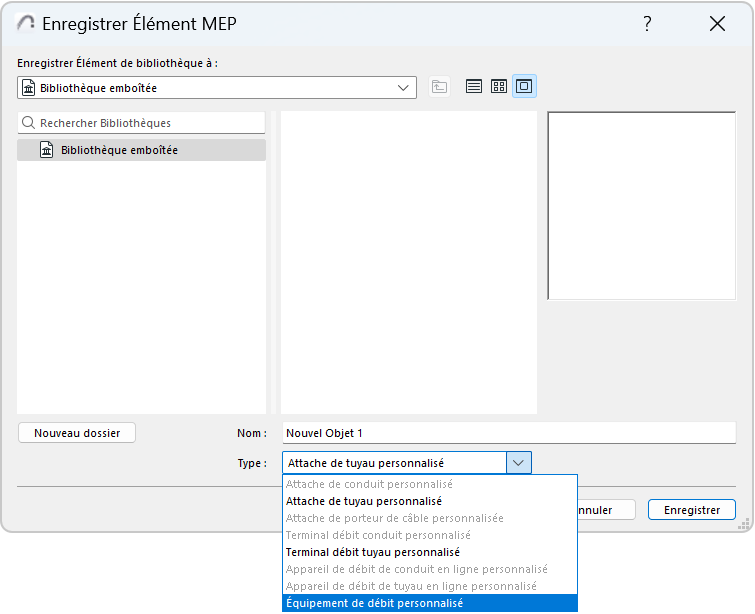Click the help question mark button
The width and height of the screenshot is (755, 614).
point(647,23)
